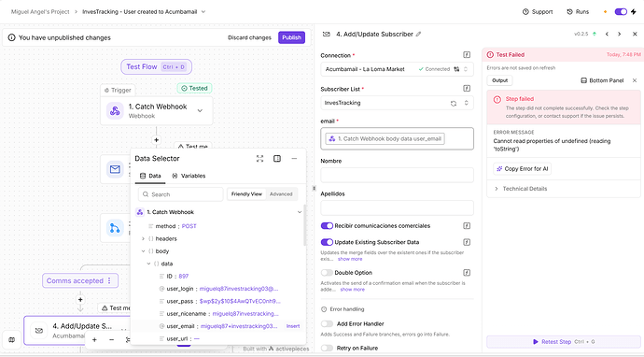Click Discard changes
This screenshot has width=644, height=357.
coord(249,37)
